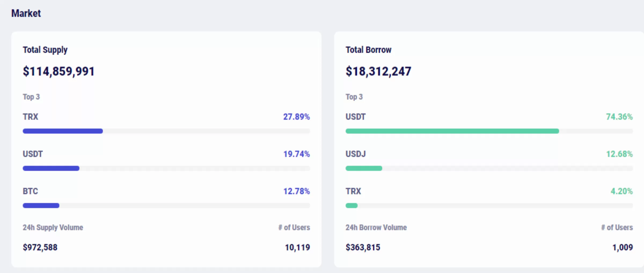Click the 19.74% USDT supply percentage
This screenshot has width=644, height=273.
[x=297, y=154]
